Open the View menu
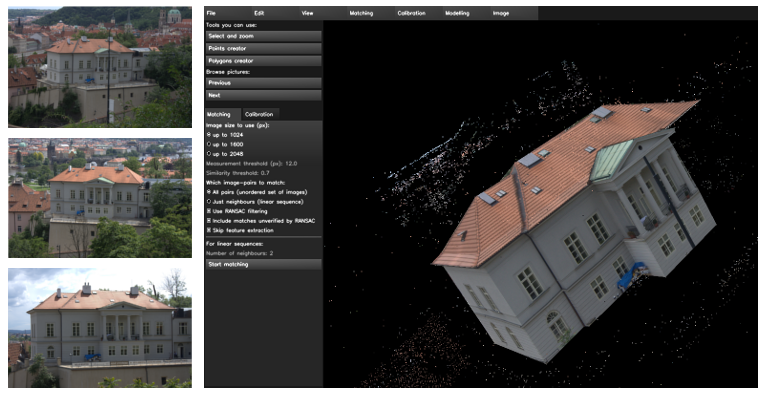The width and height of the screenshot is (760, 393). click(x=307, y=13)
